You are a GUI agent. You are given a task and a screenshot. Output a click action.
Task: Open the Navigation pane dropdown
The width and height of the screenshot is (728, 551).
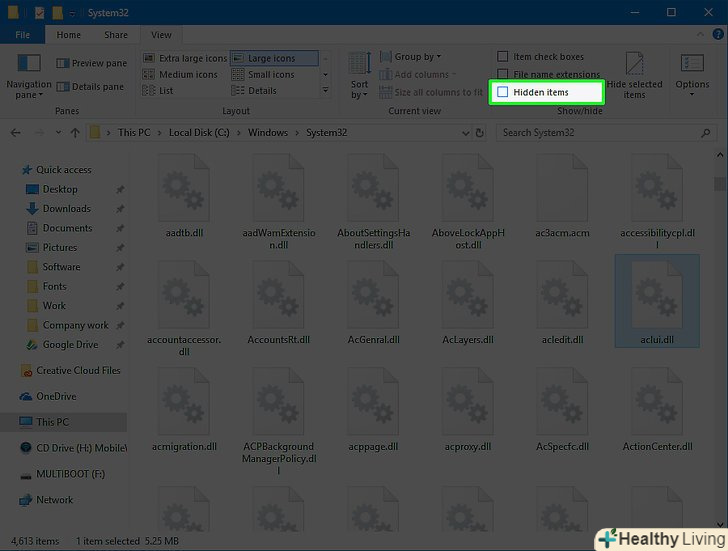point(28,76)
